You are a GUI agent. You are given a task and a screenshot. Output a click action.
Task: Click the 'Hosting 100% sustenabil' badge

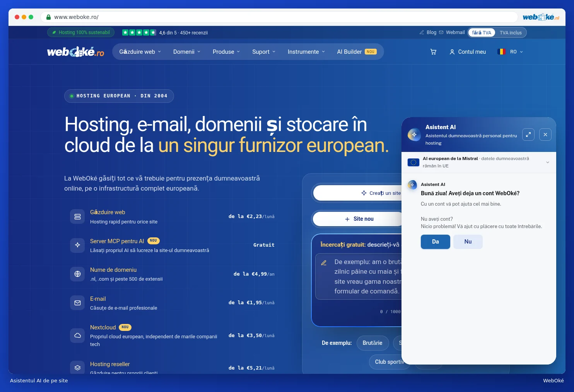point(81,32)
